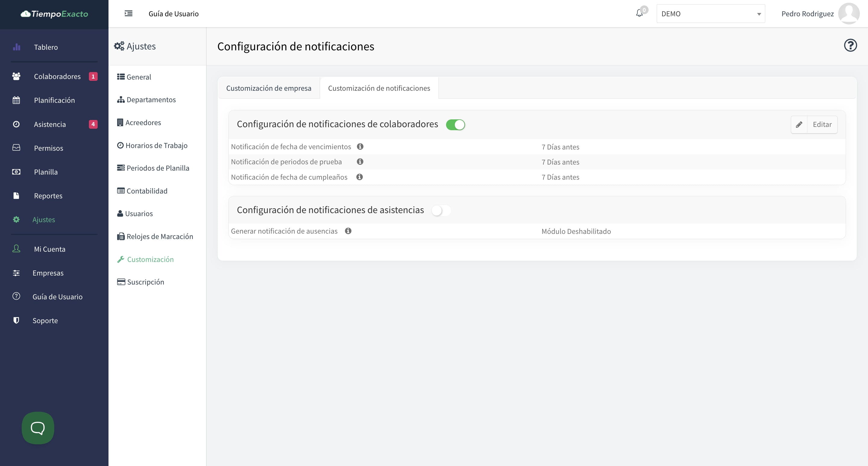Click info icon beside notificación de ausencias
This screenshot has width=868, height=466.
pyautogui.click(x=348, y=231)
